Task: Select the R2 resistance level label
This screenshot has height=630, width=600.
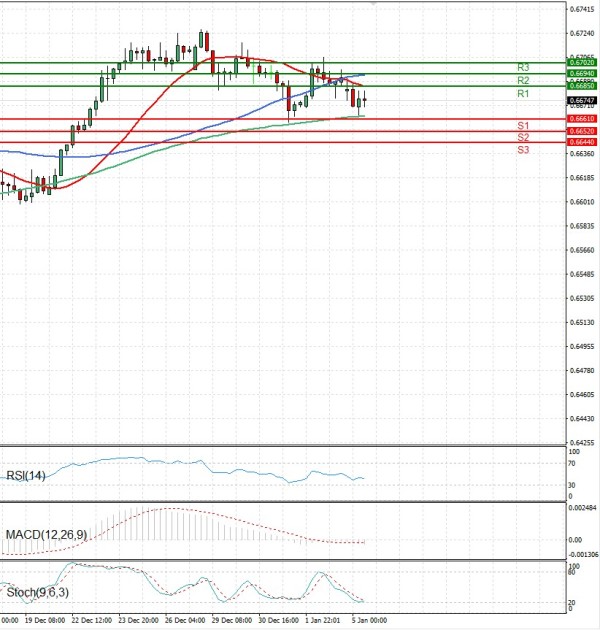Action: pyautogui.click(x=523, y=80)
